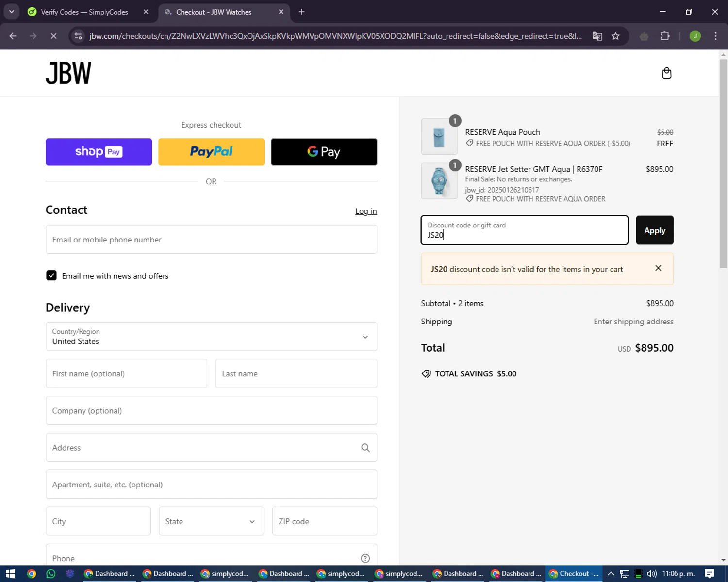The image size is (728, 582).
Task: Open Chrome three-dot menu
Action: [715, 36]
